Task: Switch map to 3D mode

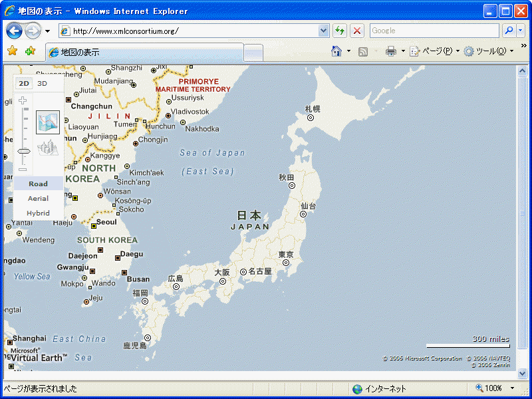Action: pyautogui.click(x=42, y=83)
